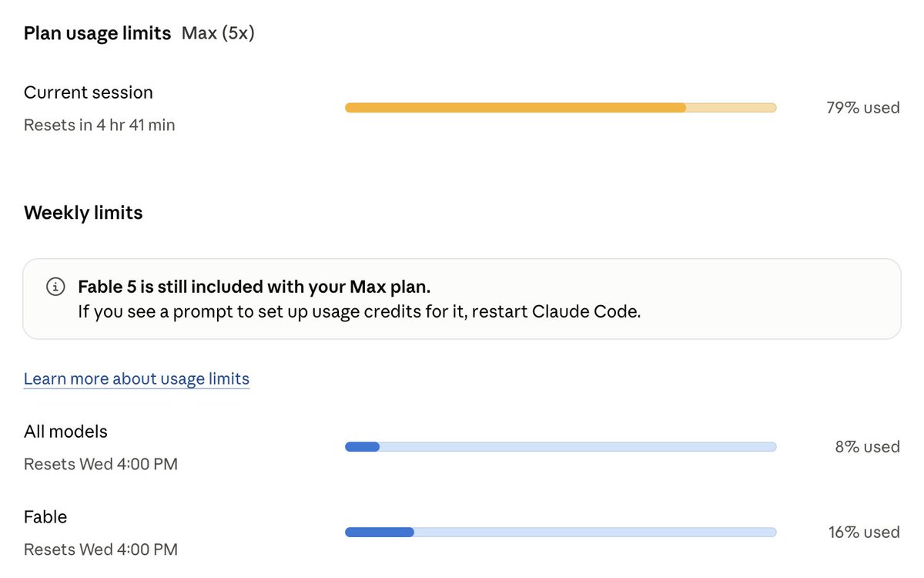Click the Fable weekly limit label
Screen dimensions: 924x578
click(45, 516)
